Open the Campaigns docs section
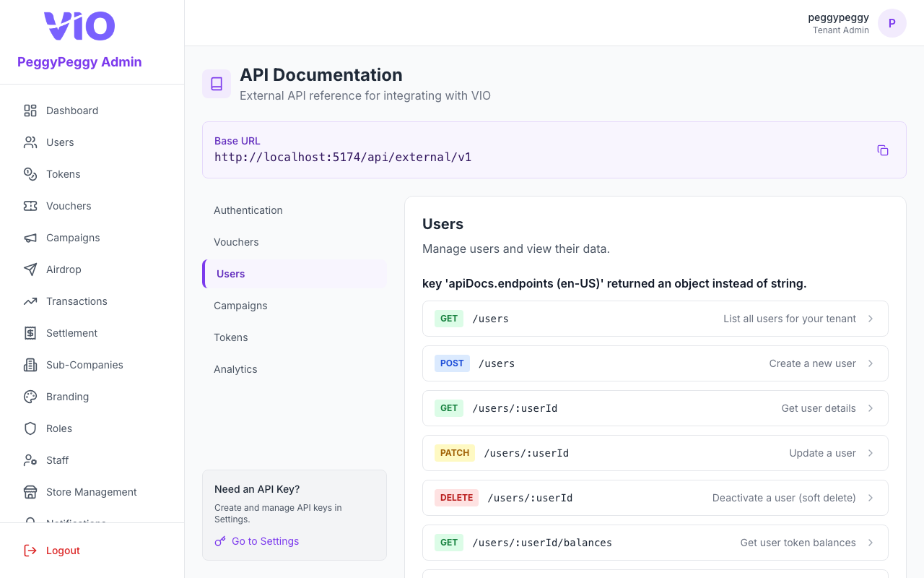The image size is (924, 578). (295, 306)
